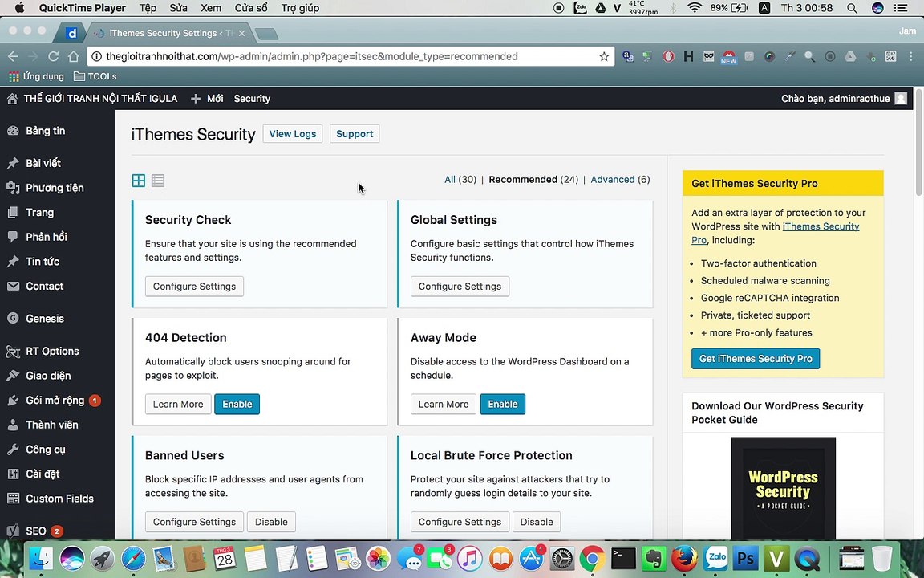Open Evernote from the dock

point(653,558)
